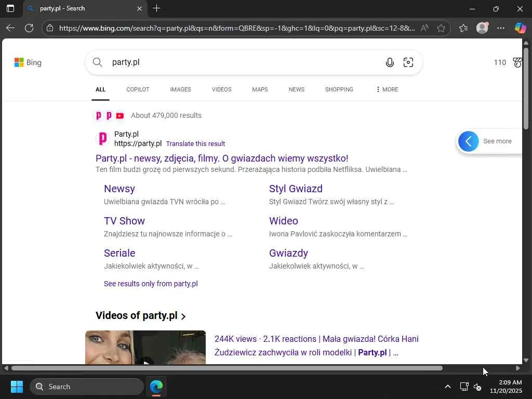Open the https://party.pl URL link
Image resolution: width=532 pixels, height=399 pixels.
tap(138, 143)
